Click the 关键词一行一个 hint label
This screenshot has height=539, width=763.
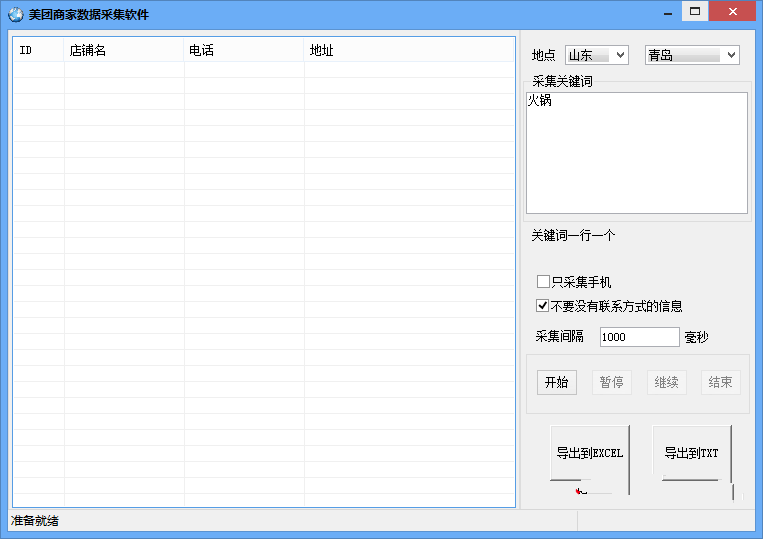(573, 236)
